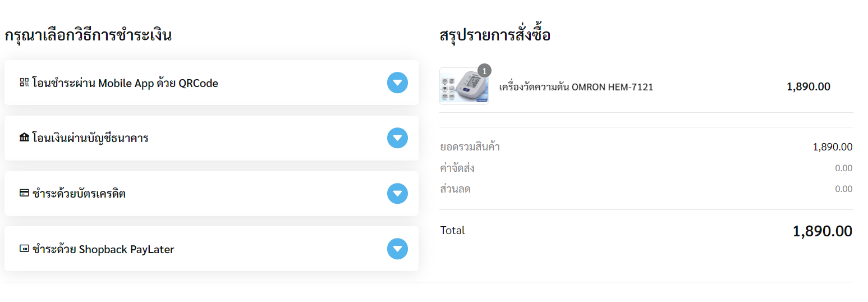Click the quantity badge on product image

click(484, 71)
